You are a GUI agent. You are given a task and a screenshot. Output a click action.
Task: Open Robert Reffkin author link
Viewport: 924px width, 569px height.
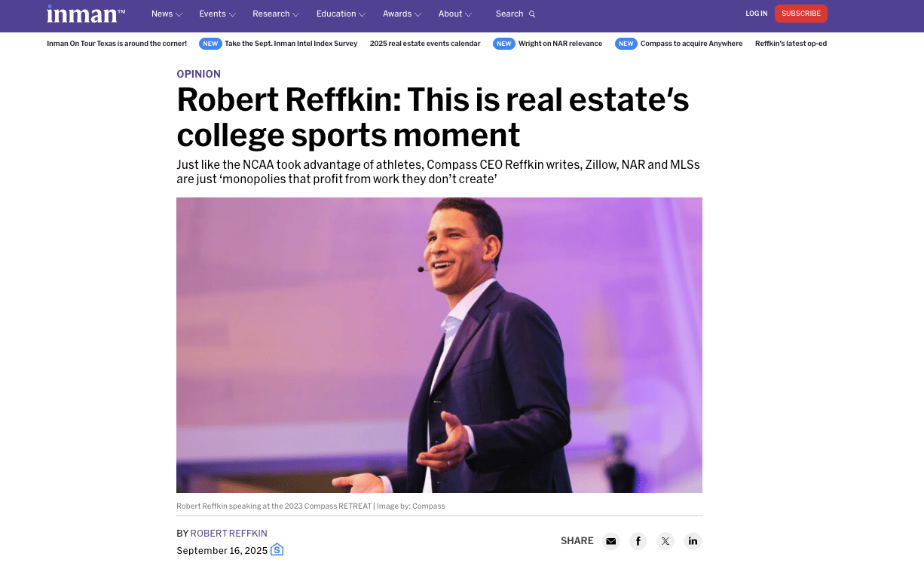click(x=229, y=534)
